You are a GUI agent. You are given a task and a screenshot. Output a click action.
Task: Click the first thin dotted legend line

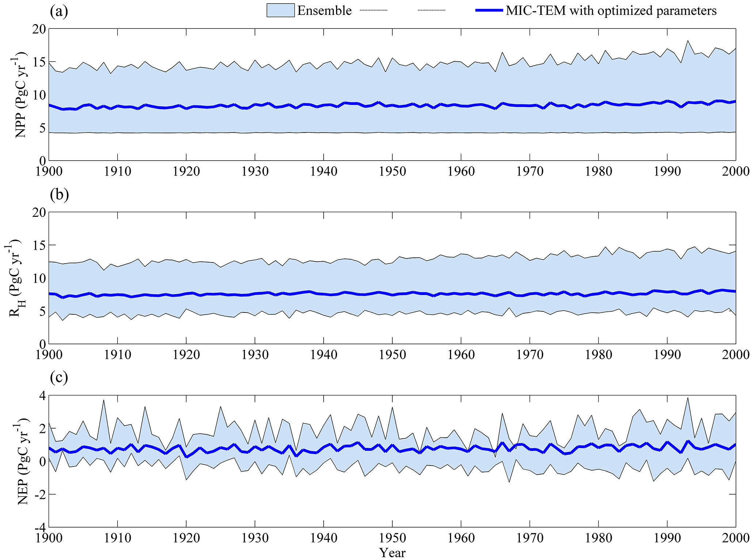(373, 10)
